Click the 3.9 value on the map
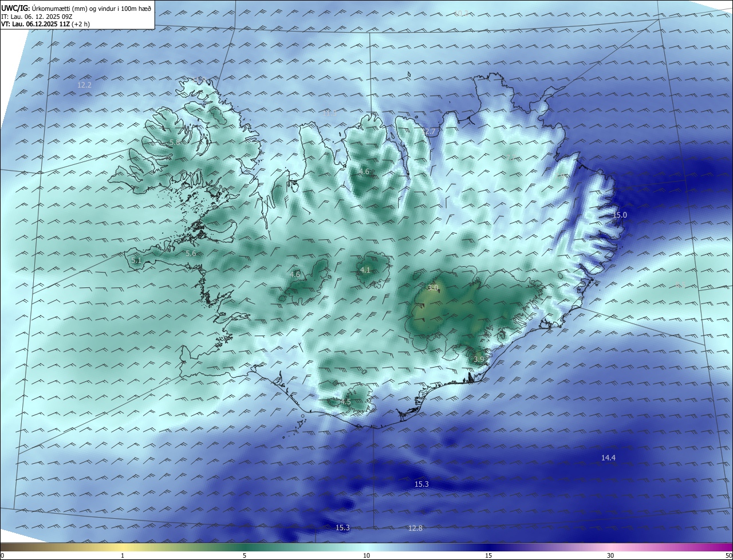 pos(479,359)
